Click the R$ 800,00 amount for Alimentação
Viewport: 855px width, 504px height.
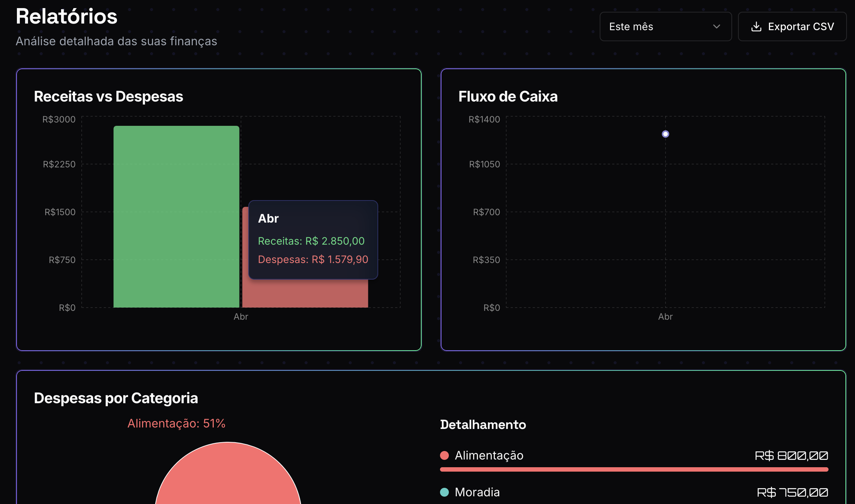[791, 456]
